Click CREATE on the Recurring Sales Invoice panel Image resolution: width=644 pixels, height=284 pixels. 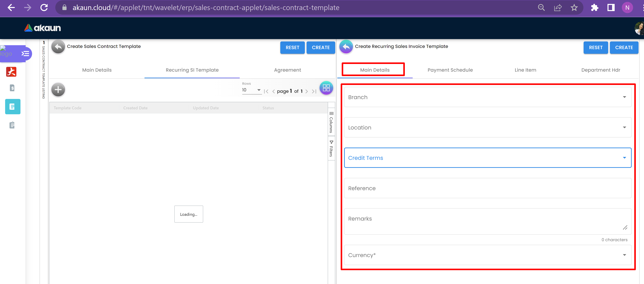click(624, 47)
